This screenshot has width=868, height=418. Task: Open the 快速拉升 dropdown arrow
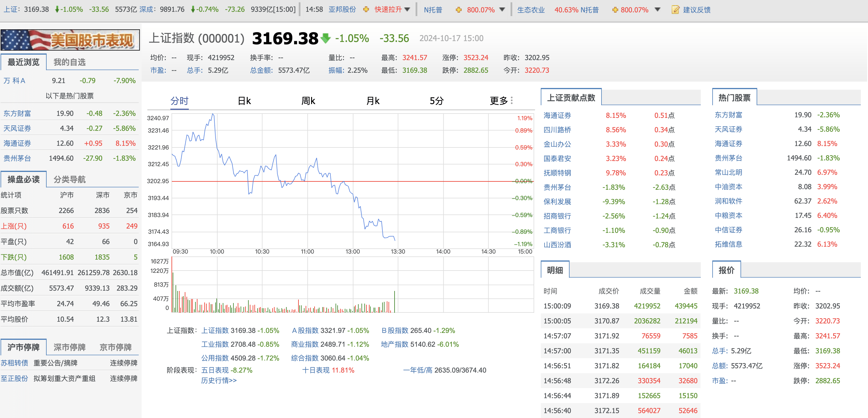(x=408, y=10)
